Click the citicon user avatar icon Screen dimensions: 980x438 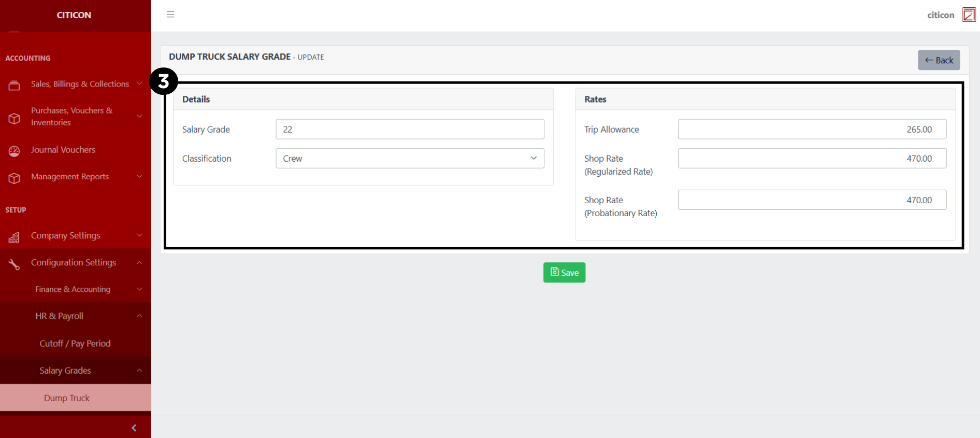969,15
